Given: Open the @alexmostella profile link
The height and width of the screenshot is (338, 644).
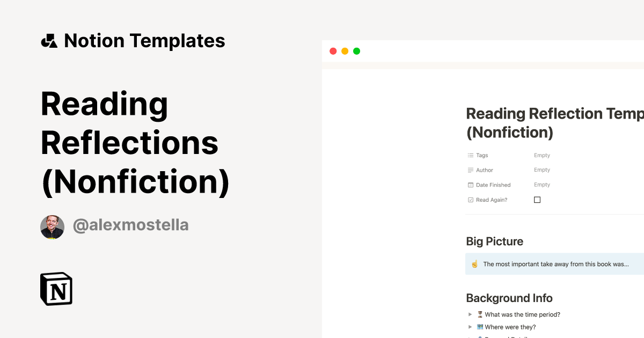Looking at the screenshot, I should (x=131, y=225).
